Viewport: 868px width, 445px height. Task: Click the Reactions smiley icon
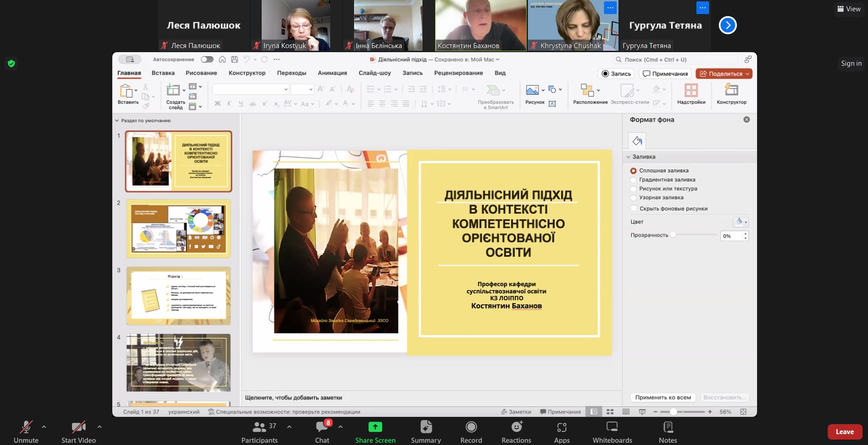point(516,427)
